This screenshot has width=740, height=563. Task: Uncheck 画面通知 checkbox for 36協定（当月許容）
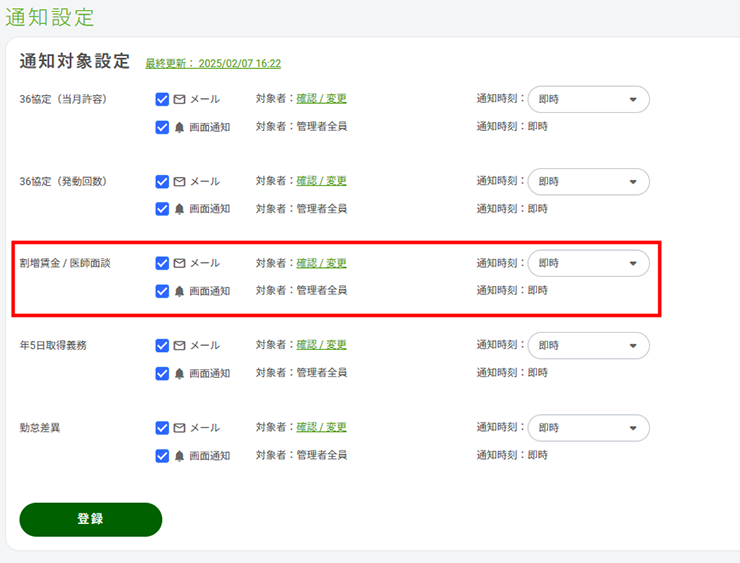[162, 127]
